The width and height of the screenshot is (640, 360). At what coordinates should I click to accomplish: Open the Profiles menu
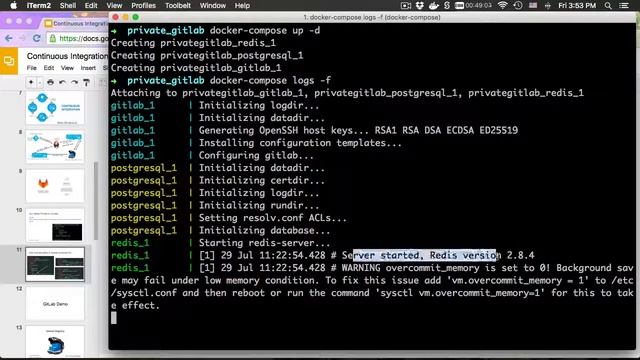tap(143, 5)
